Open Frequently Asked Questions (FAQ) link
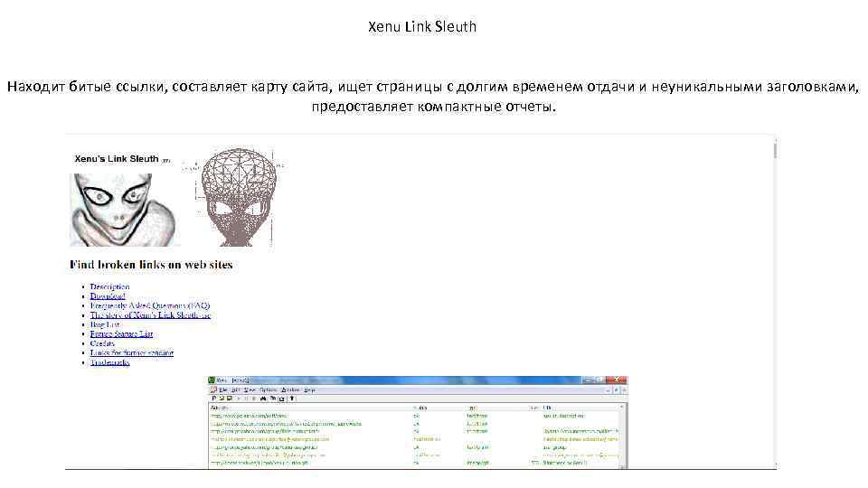This screenshot has width=868, height=488. click(150, 305)
